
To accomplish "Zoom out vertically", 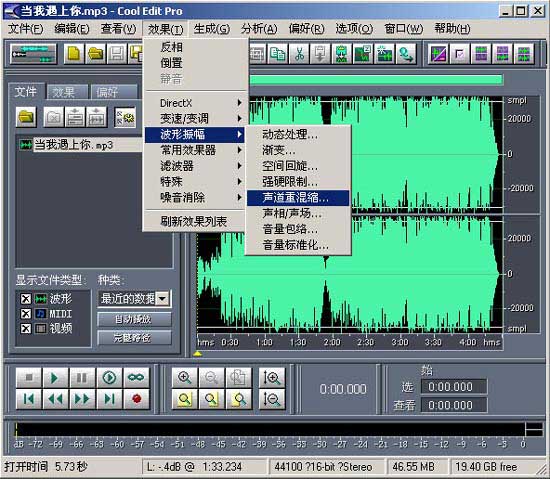I will (272, 399).
